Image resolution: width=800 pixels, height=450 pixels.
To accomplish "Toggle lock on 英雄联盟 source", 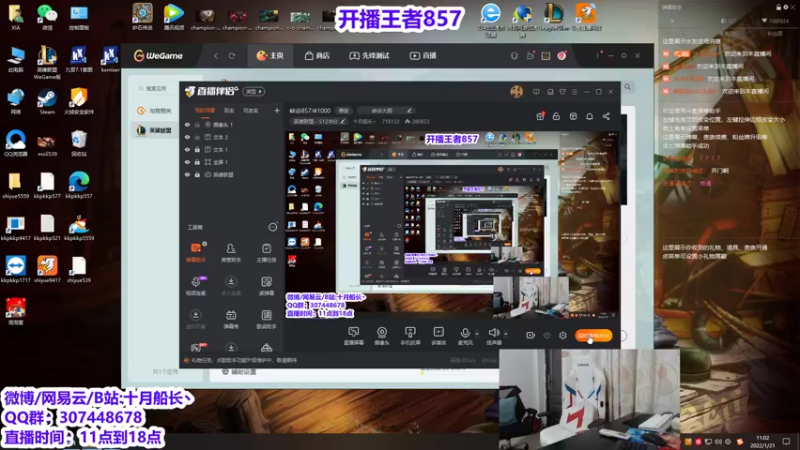I will tap(197, 174).
